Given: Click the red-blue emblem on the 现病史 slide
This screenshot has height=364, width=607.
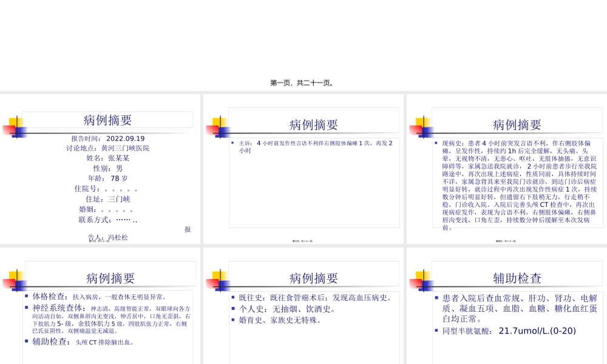Looking at the screenshot, I should [422, 126].
